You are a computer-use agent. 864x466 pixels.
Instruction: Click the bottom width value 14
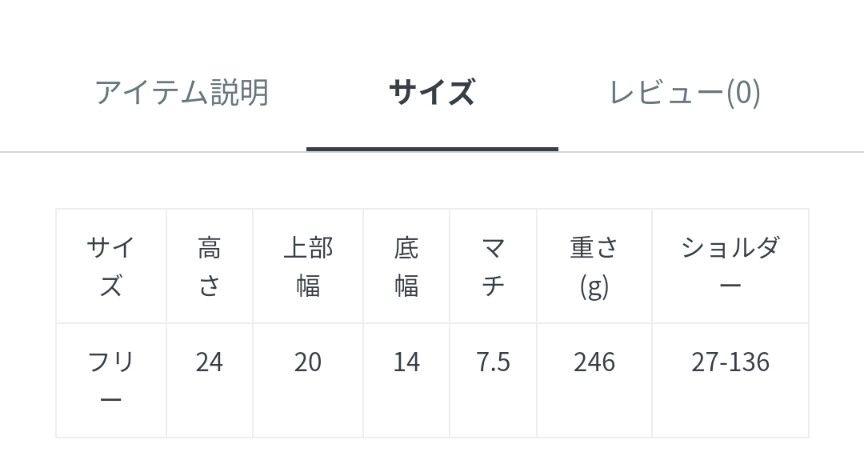(x=406, y=362)
